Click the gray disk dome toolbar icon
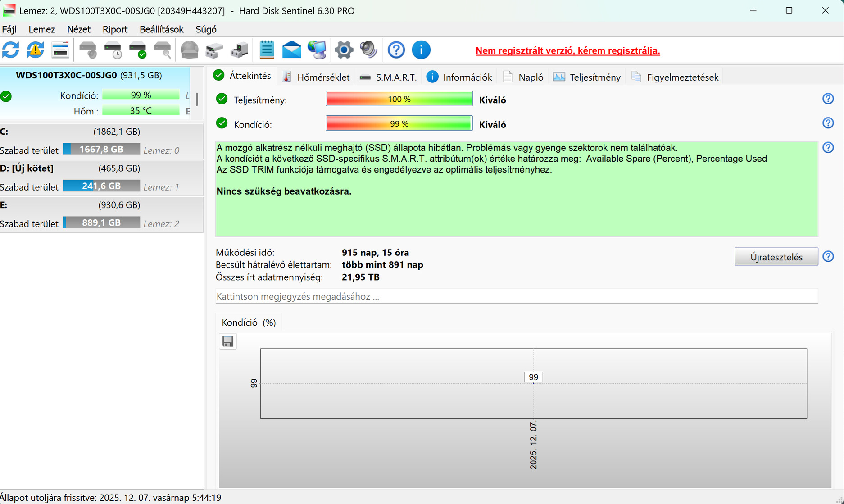The height and width of the screenshot is (504, 844). pos(190,50)
